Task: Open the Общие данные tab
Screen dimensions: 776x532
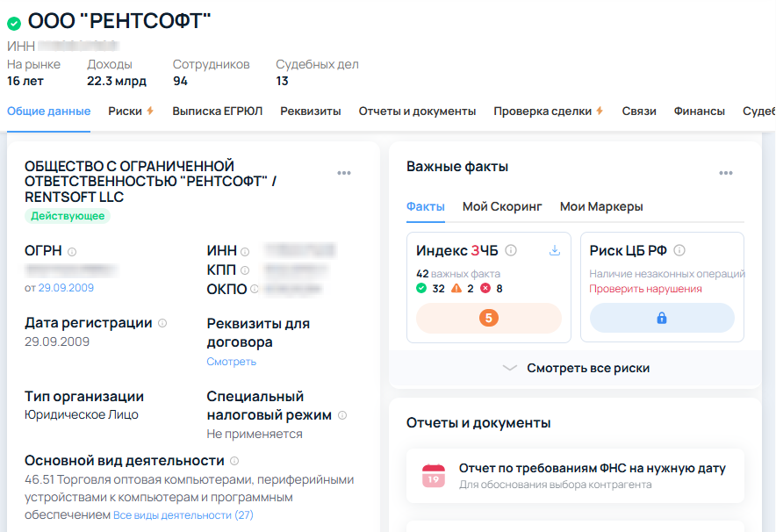Action: click(48, 111)
